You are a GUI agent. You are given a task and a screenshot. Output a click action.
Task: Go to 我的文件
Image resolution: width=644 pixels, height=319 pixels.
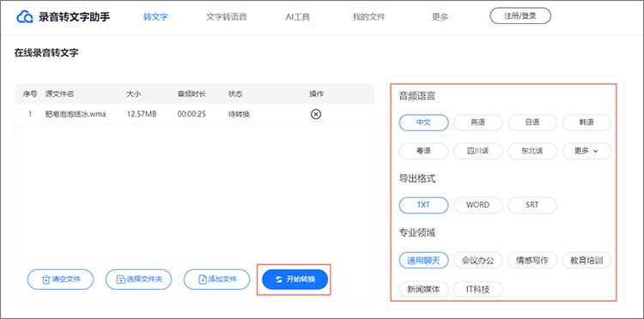[369, 17]
